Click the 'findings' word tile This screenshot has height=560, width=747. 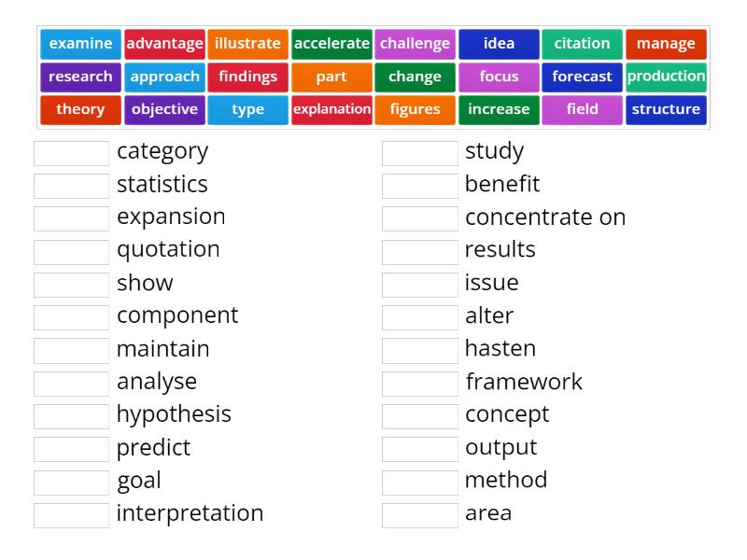coord(247,77)
